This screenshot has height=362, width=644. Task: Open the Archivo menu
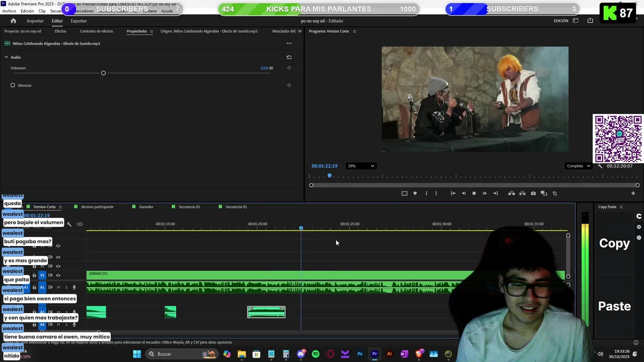pyautogui.click(x=9, y=11)
